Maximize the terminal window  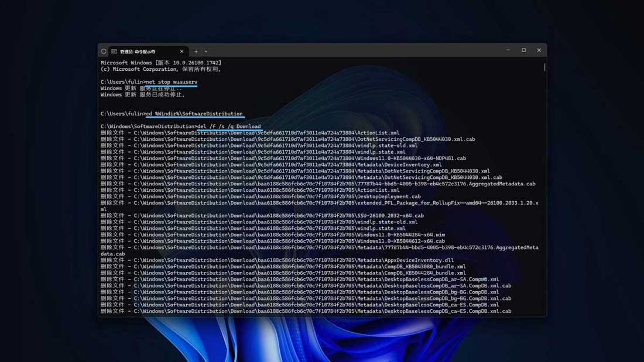click(523, 50)
